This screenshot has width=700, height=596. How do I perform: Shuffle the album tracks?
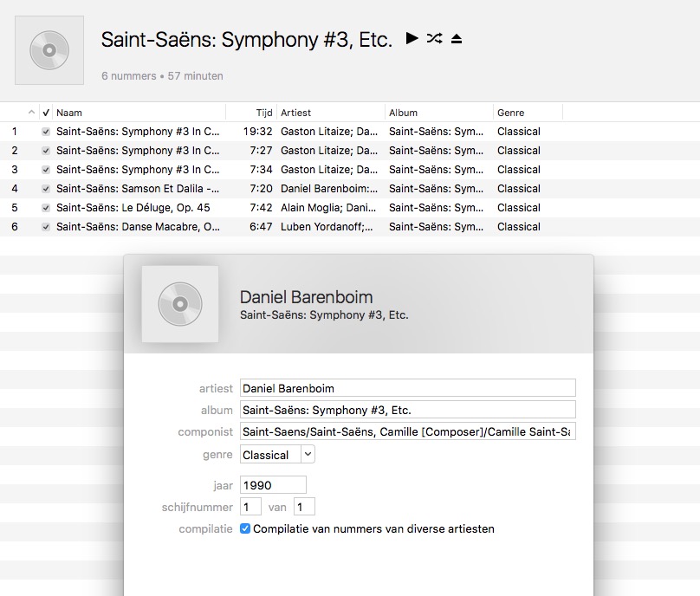coord(434,38)
